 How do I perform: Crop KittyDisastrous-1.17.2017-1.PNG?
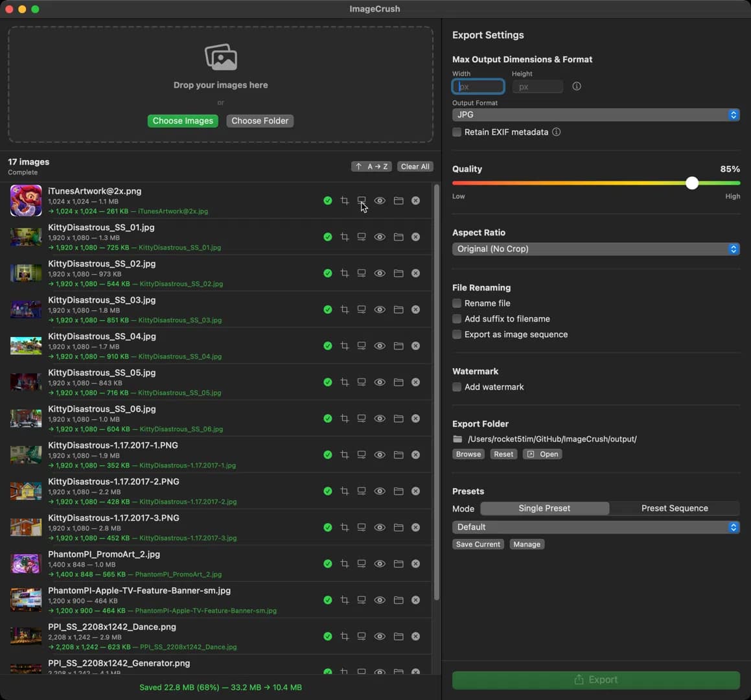tap(344, 455)
